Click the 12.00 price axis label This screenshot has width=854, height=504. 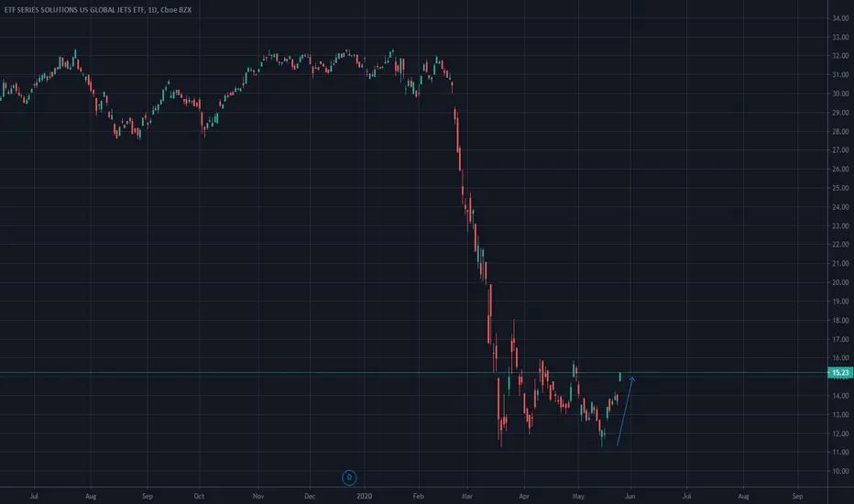(840, 433)
